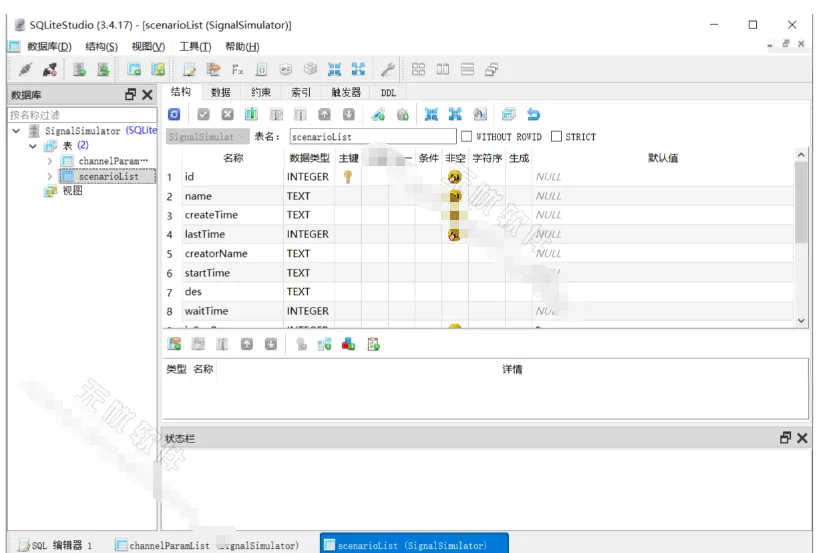
Task: Open the SQL functions editor Fx icon
Action: (238, 69)
